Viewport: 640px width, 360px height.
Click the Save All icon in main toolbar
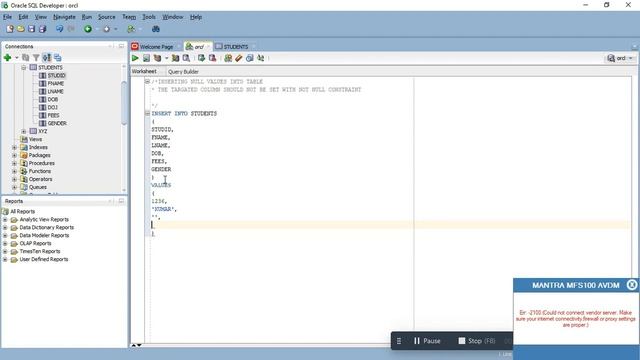coord(42,29)
